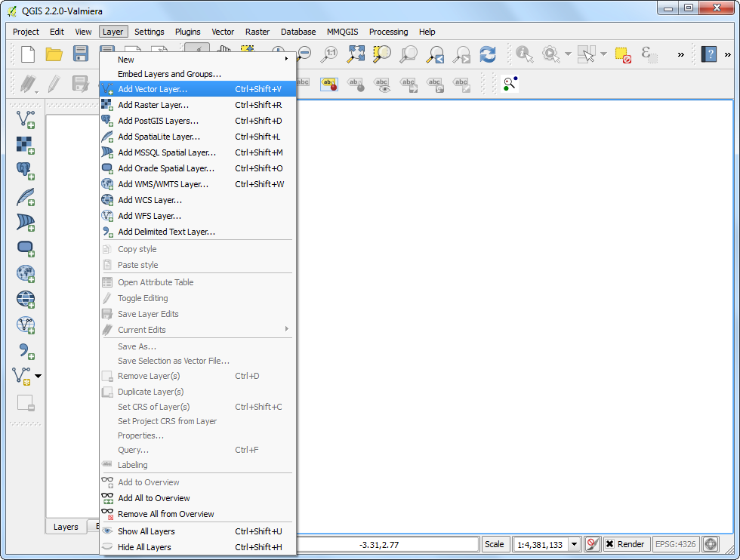Image resolution: width=740 pixels, height=560 pixels.
Task: Choose Add WFS Layer menu entry
Action: click(x=198, y=216)
